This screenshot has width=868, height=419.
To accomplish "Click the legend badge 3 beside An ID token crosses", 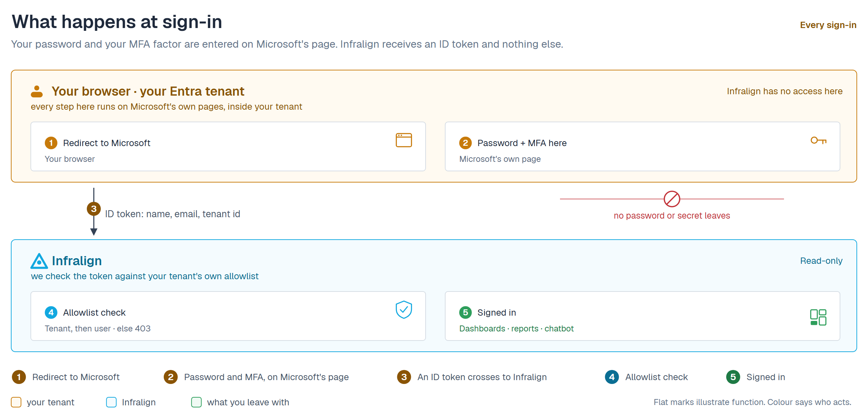I will 404,377.
